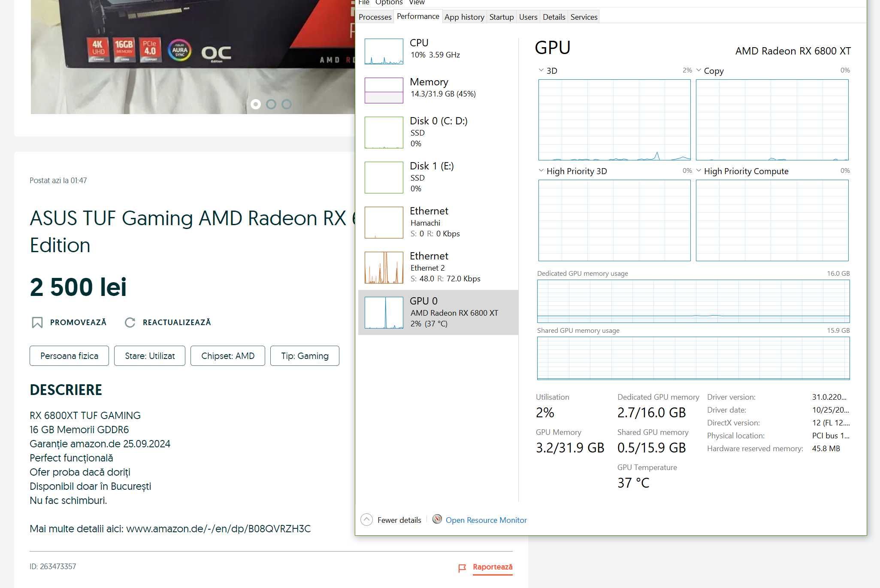
Task: Click the Shared GPU memory usage graph
Action: click(x=693, y=358)
